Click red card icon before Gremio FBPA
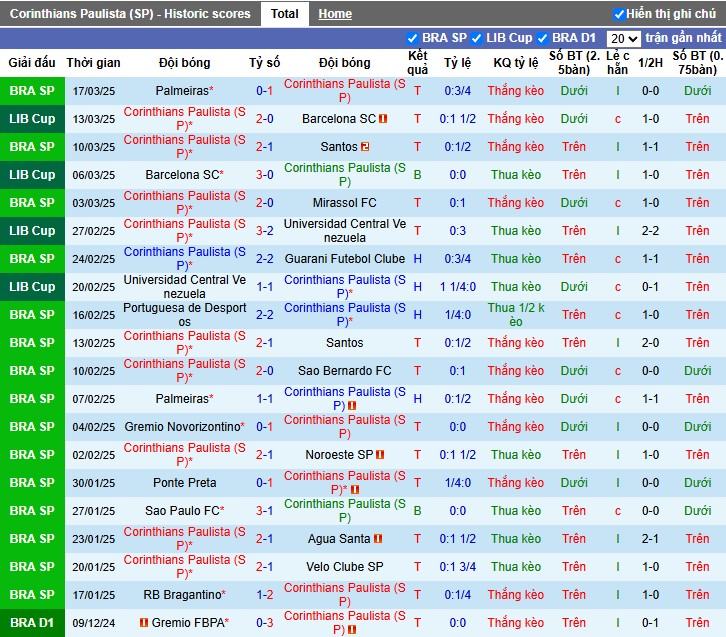 pos(144,623)
